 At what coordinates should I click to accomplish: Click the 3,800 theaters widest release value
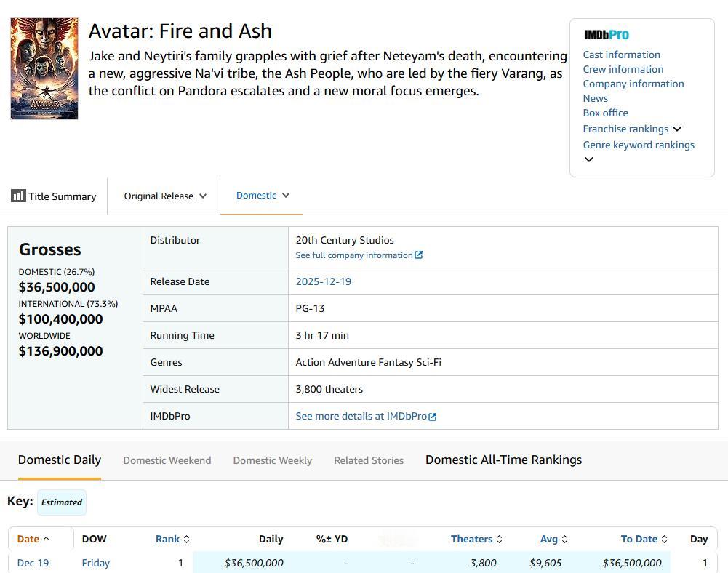tap(329, 389)
